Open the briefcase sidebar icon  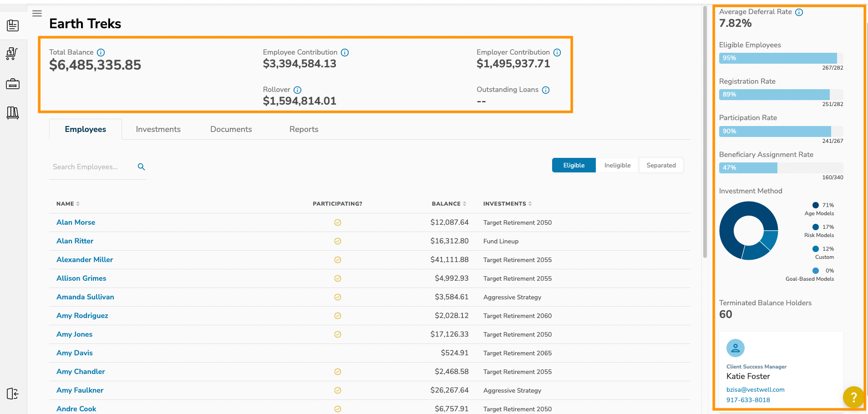coord(13,84)
